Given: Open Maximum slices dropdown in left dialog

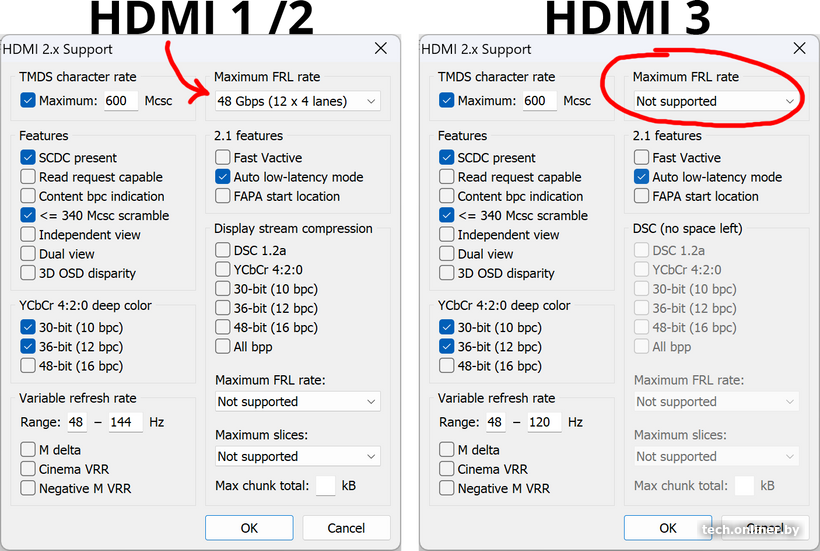Looking at the screenshot, I should 298,456.
